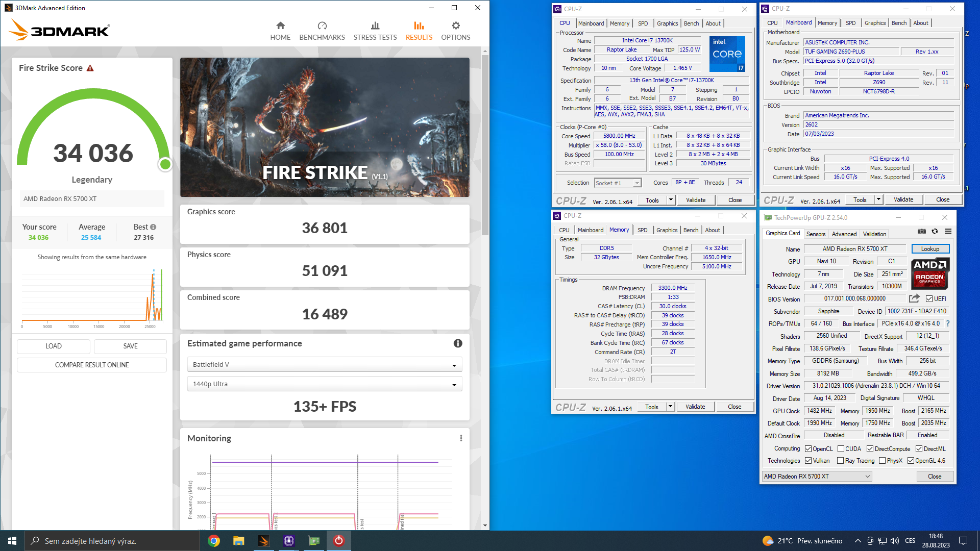This screenshot has height=551, width=980.
Task: Open the Advanced tab in GPU-Z
Action: tap(844, 234)
